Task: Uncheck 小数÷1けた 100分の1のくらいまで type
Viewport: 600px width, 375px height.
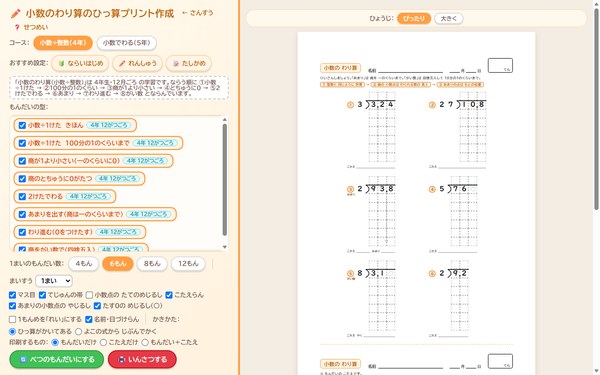Action: pos(22,143)
